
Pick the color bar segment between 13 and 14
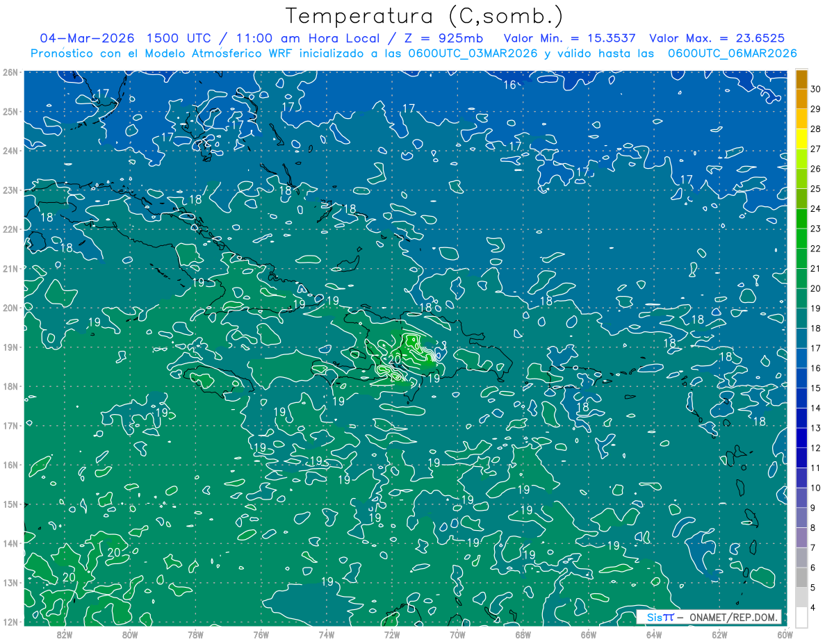click(801, 418)
